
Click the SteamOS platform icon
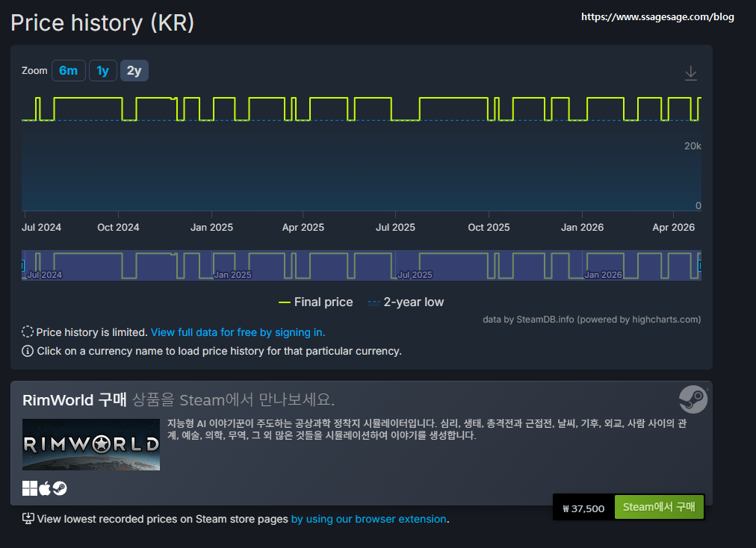coord(60,488)
